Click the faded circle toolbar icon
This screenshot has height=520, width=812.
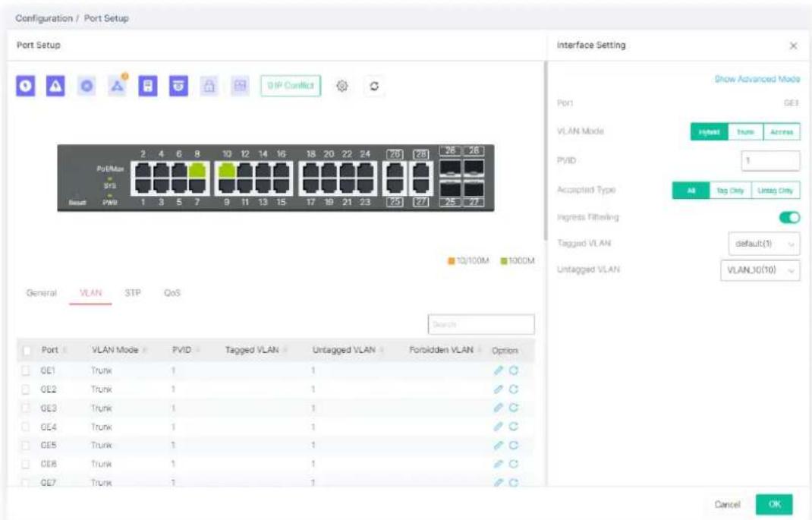click(87, 86)
